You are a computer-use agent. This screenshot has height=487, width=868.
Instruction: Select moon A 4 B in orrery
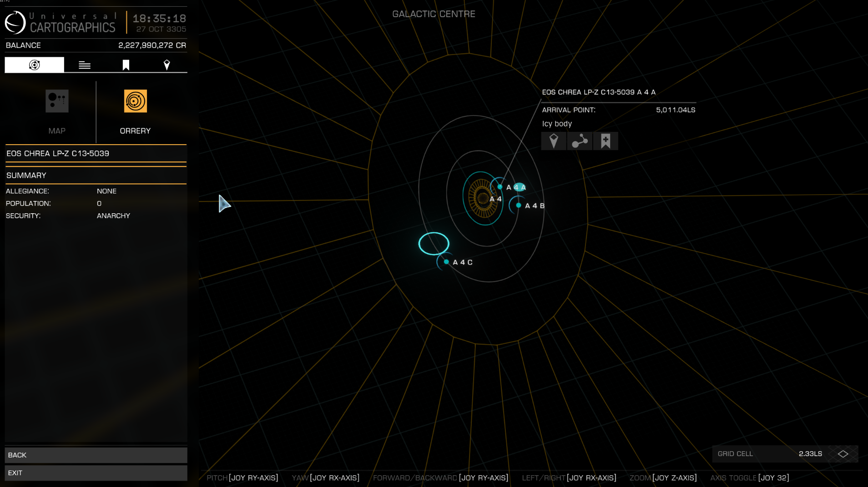point(519,206)
